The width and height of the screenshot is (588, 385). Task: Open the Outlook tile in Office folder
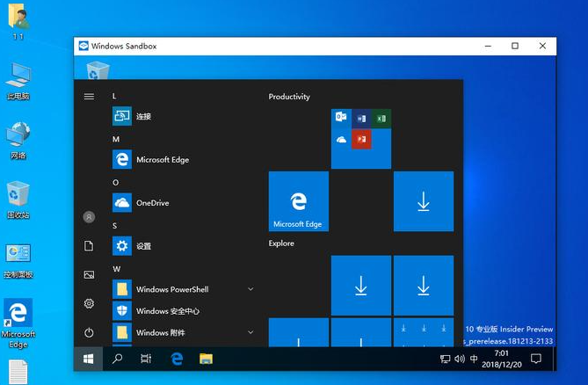click(x=341, y=117)
